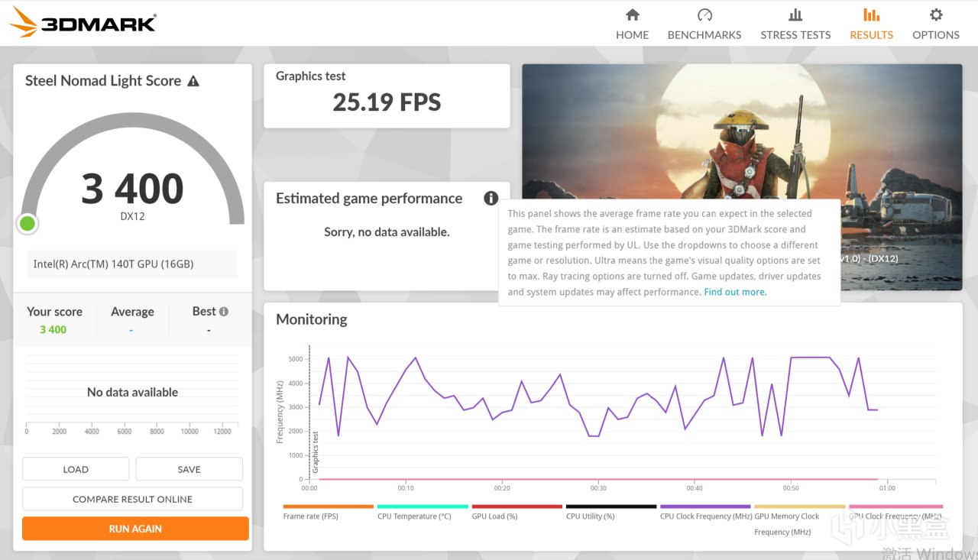Open the OPTIONS tab
Screen dimensions: 978x560
(x=936, y=24)
